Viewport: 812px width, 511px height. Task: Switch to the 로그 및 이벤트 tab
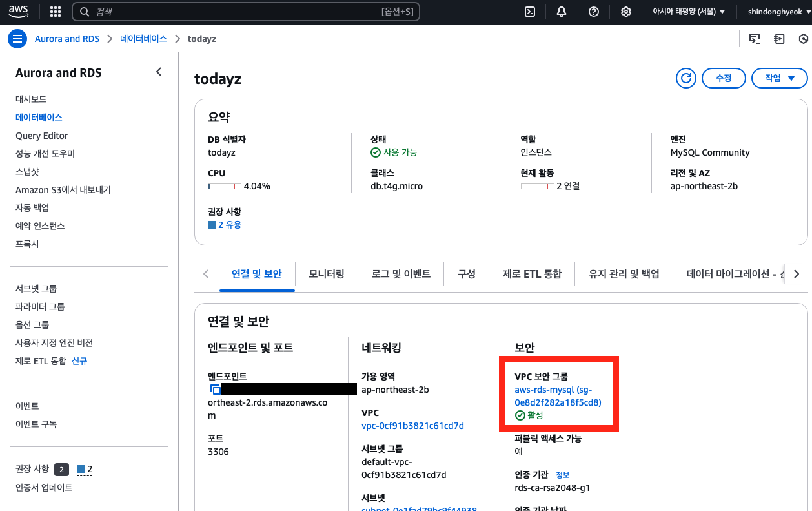(x=401, y=274)
